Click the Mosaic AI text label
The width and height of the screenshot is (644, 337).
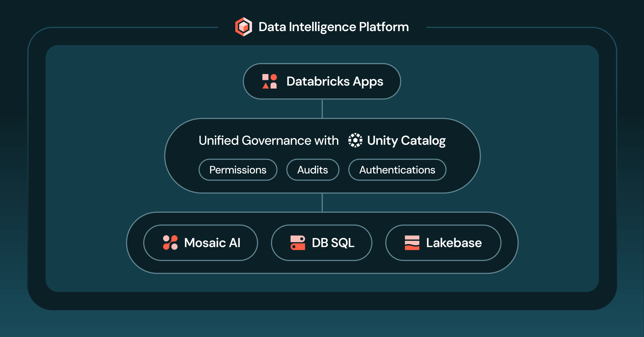(x=212, y=243)
